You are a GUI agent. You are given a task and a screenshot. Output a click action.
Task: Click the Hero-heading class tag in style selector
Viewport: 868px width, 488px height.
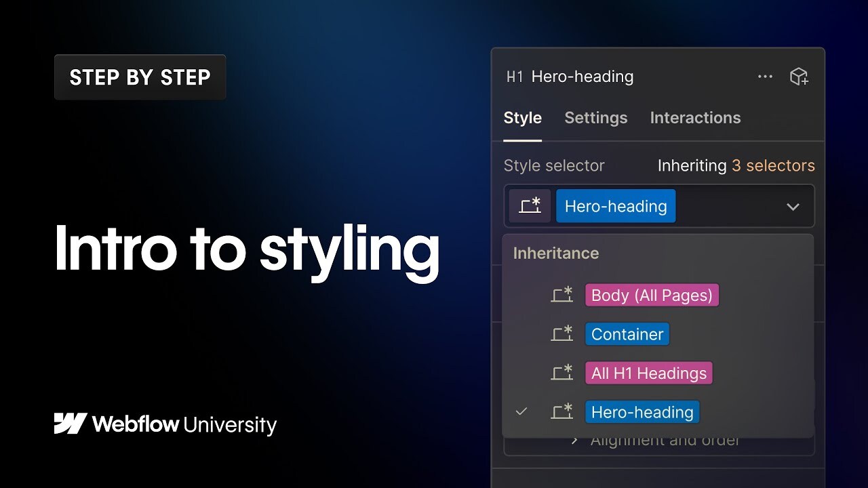coord(615,206)
